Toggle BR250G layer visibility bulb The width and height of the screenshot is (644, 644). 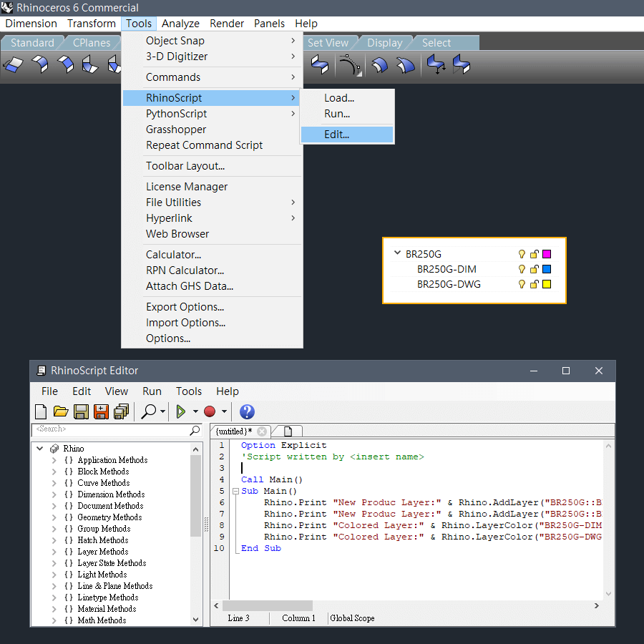coord(522,254)
